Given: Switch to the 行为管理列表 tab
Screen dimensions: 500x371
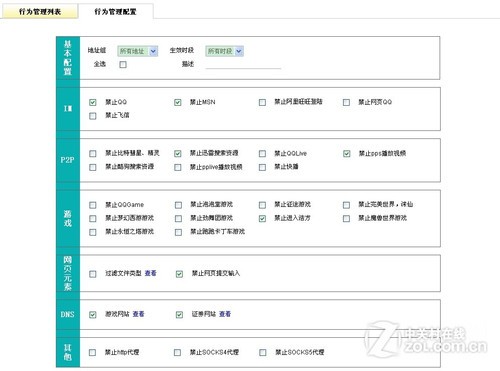Looking at the screenshot, I should pyautogui.click(x=40, y=12).
